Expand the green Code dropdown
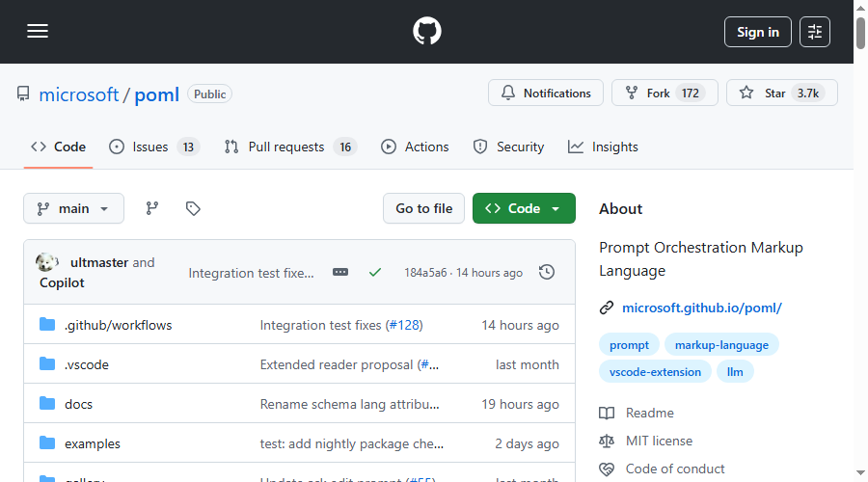This screenshot has height=482, width=868. pos(524,208)
